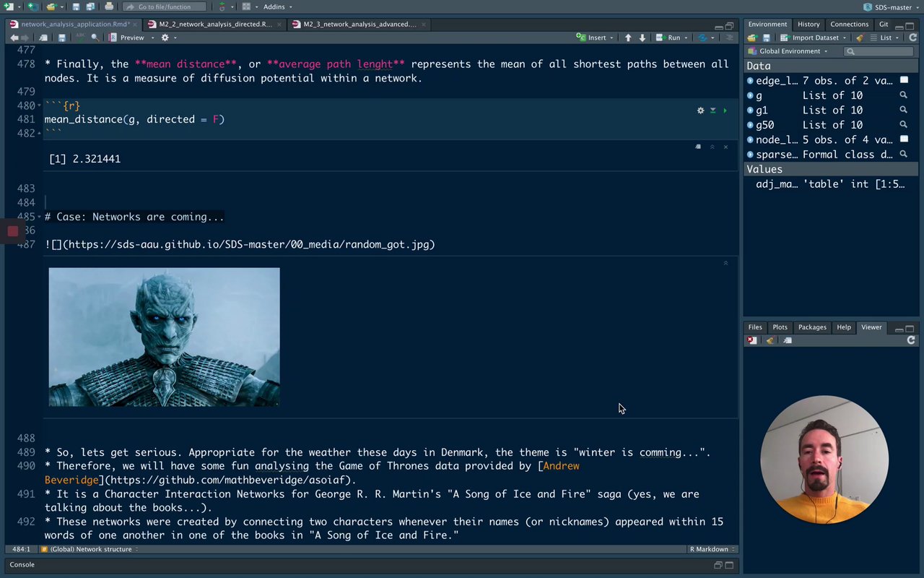924x578 pixels.
Task: Open the Global Environment selector dropdown
Action: point(788,51)
